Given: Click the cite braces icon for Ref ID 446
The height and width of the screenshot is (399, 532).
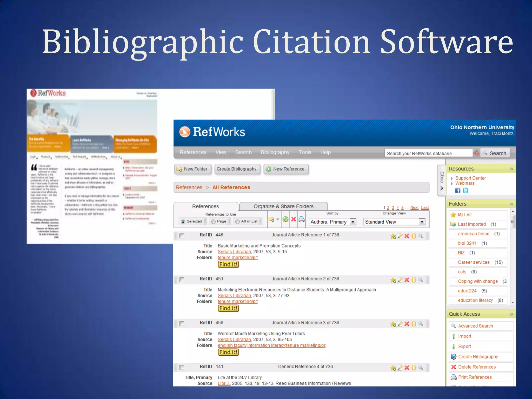Looking at the screenshot, I should point(414,236).
